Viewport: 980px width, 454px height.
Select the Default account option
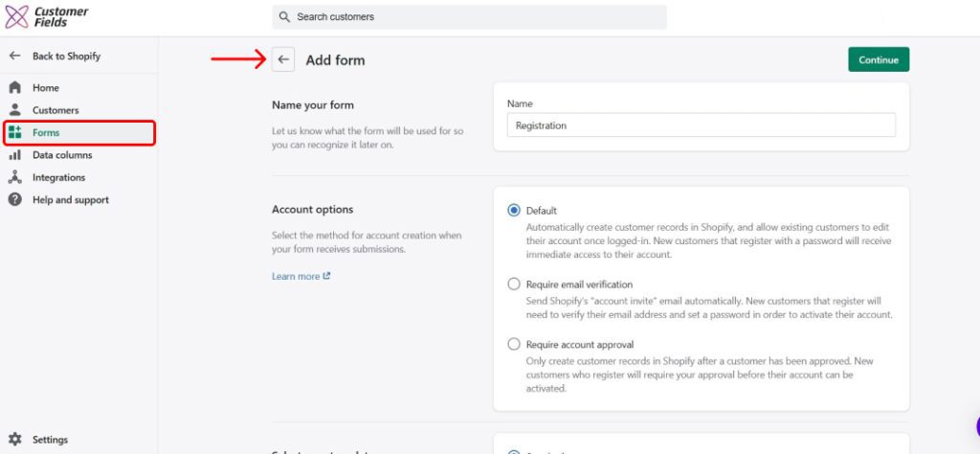point(514,211)
